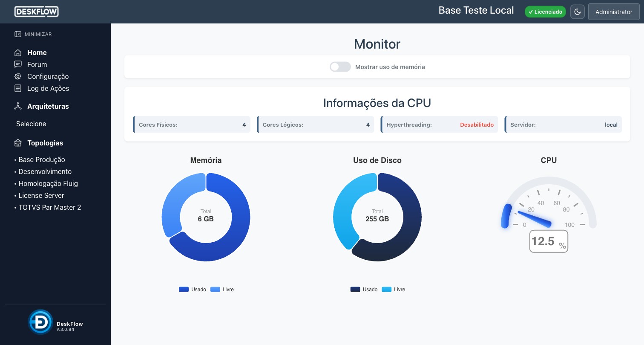This screenshot has width=644, height=345.
Task: Click the Informações da CPU heading
Action: tap(377, 103)
